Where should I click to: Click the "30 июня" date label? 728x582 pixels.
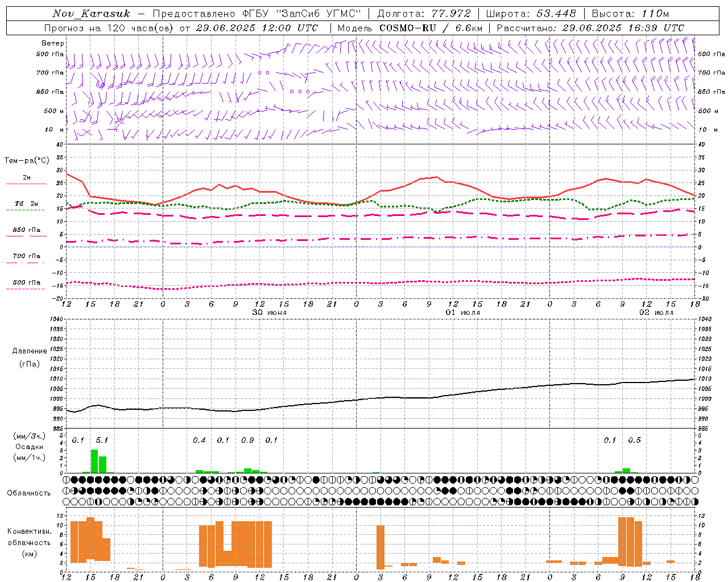pyautogui.click(x=270, y=313)
